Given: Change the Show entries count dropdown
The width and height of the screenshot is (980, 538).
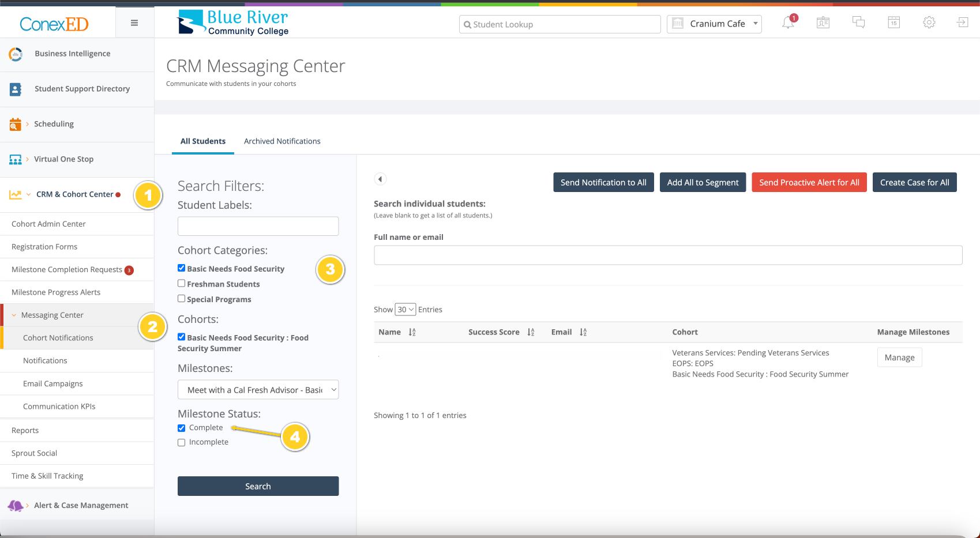Looking at the screenshot, I should 405,310.
